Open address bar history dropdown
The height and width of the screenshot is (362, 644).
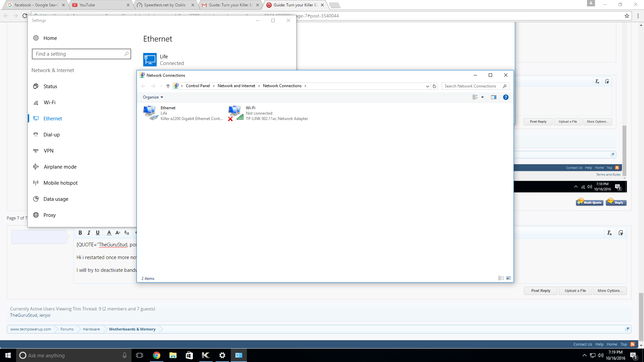click(x=427, y=86)
